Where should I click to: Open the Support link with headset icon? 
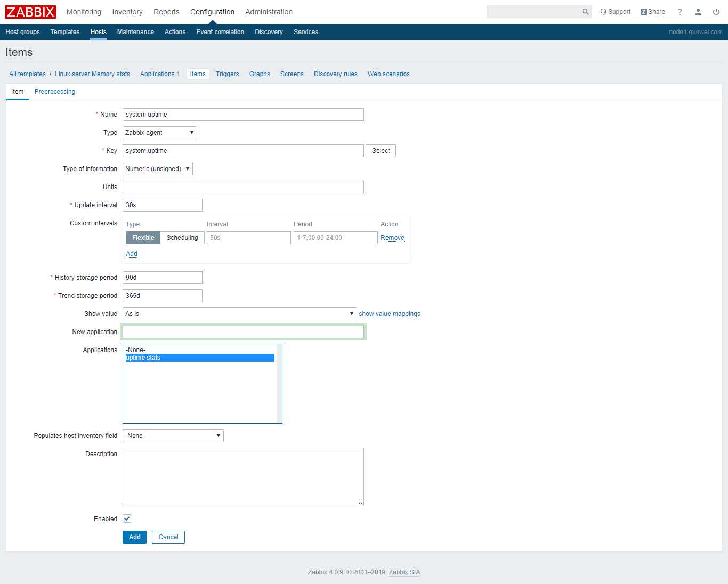click(x=615, y=12)
